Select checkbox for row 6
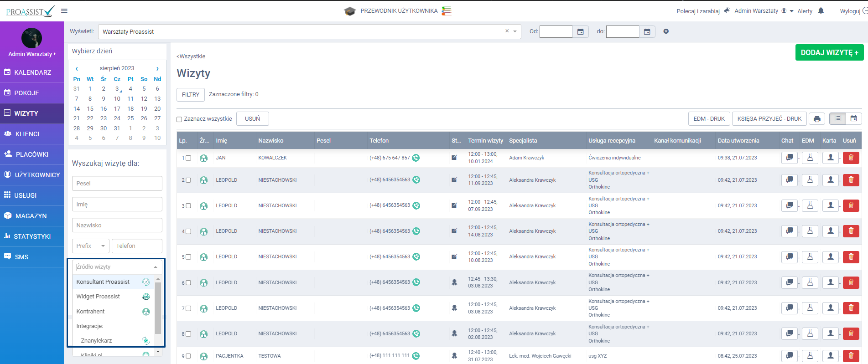This screenshot has height=364, width=868. coord(188,283)
